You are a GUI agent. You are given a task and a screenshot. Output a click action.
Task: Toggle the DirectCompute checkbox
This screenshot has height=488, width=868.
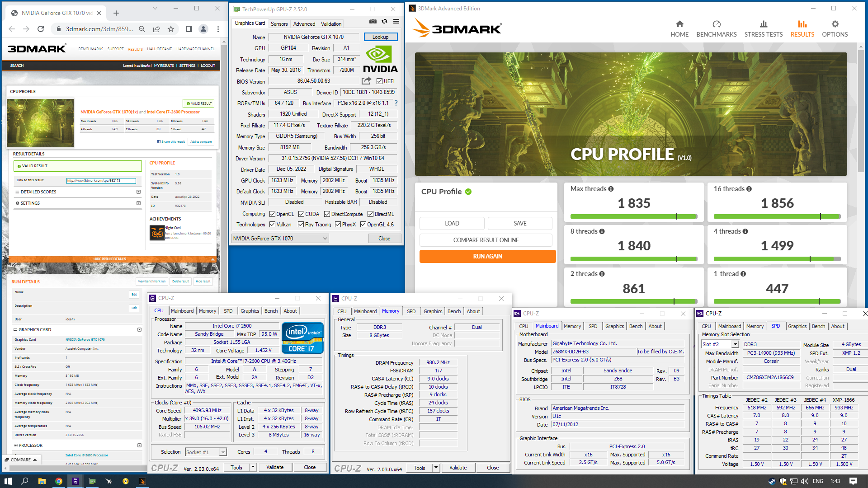tap(327, 214)
